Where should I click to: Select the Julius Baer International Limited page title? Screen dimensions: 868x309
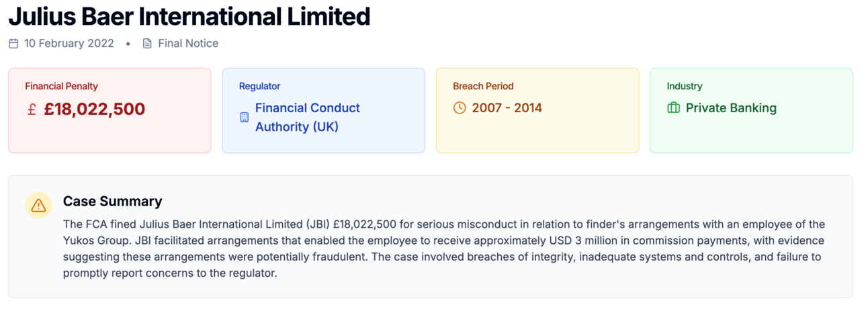pyautogui.click(x=189, y=16)
